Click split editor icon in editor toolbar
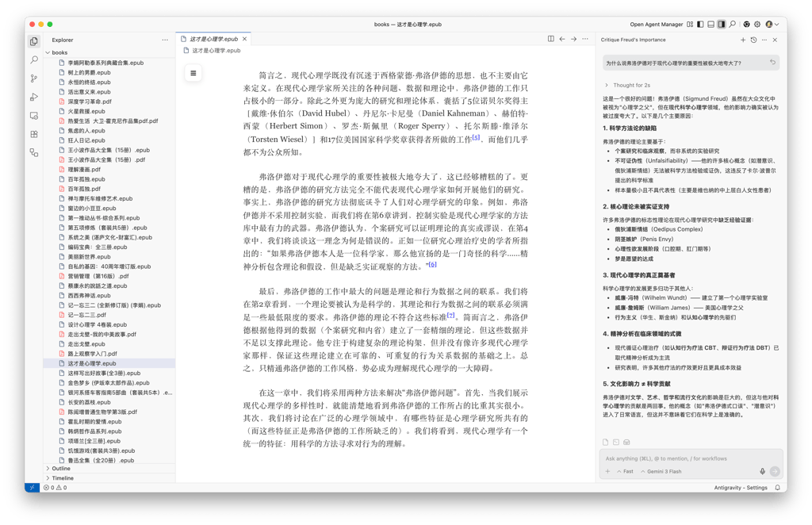The image size is (812, 525). 551,39
